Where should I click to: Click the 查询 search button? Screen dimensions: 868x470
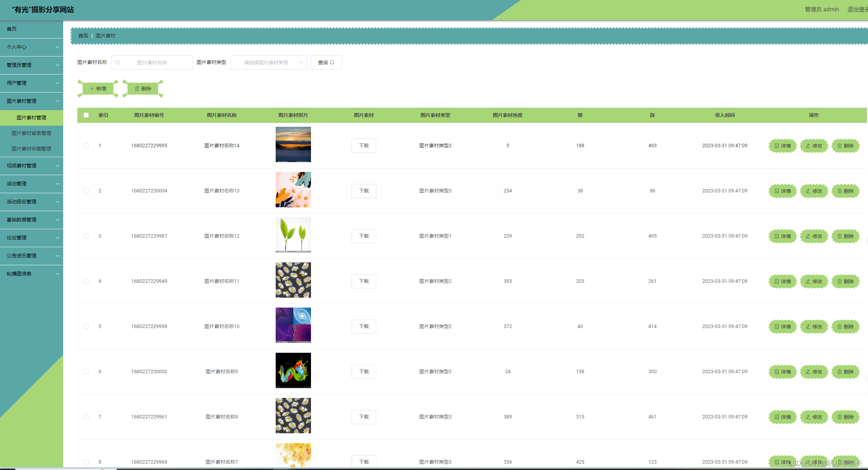point(326,63)
